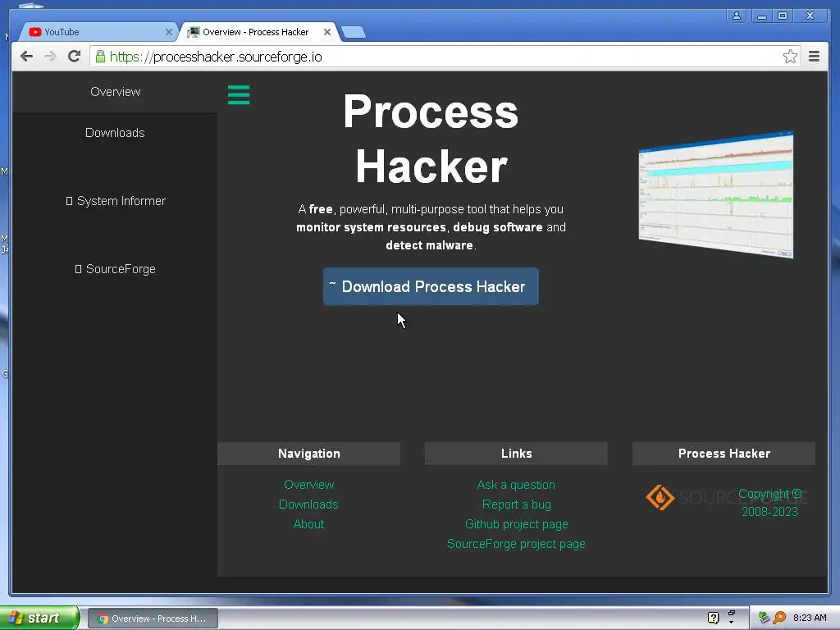The image size is (840, 630).
Task: Close the YouTube tab
Action: pyautogui.click(x=169, y=32)
